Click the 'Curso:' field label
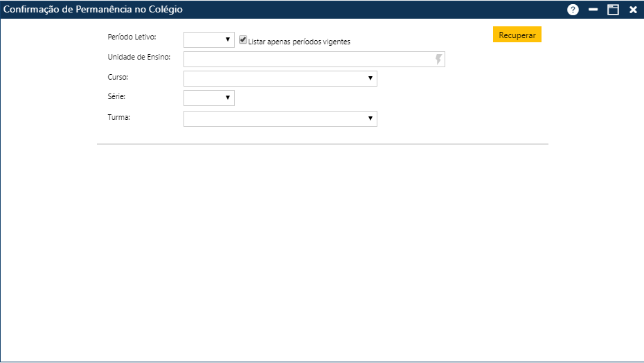 pyautogui.click(x=118, y=77)
